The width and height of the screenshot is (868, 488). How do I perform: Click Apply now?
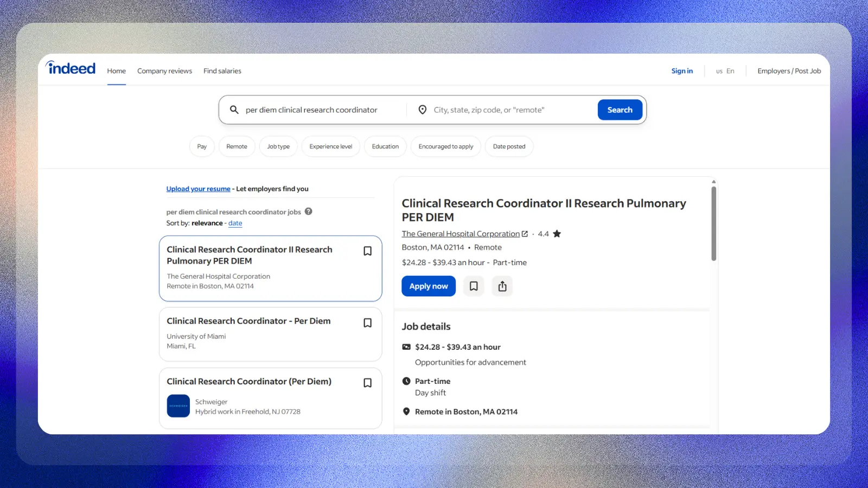[x=429, y=286]
